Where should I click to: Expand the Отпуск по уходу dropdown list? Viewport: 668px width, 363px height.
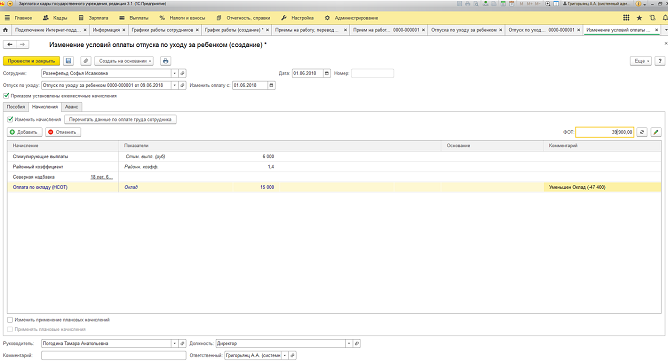pos(175,85)
